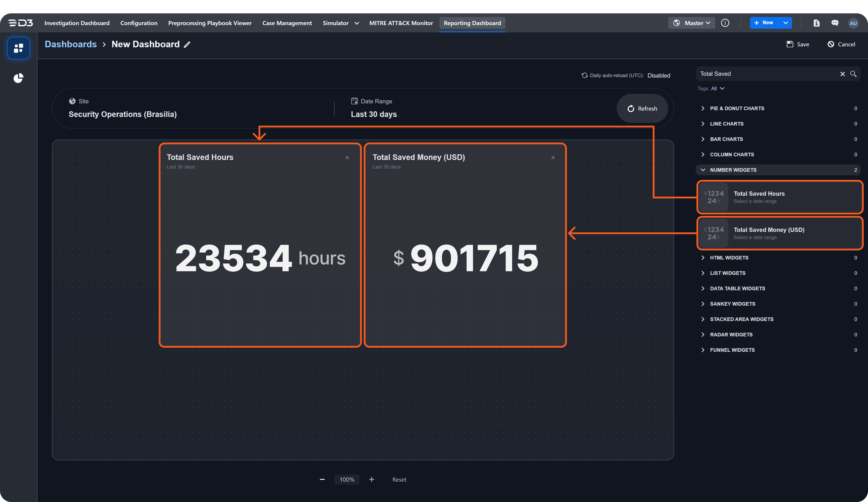The height and width of the screenshot is (502, 868).
Task: Remove the Total Saved Hours widget
Action: pos(347,157)
